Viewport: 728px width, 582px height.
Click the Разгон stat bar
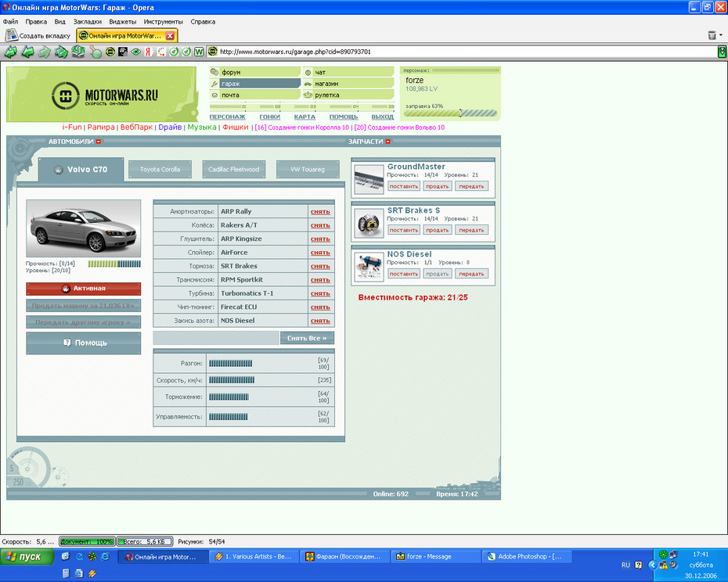point(230,364)
